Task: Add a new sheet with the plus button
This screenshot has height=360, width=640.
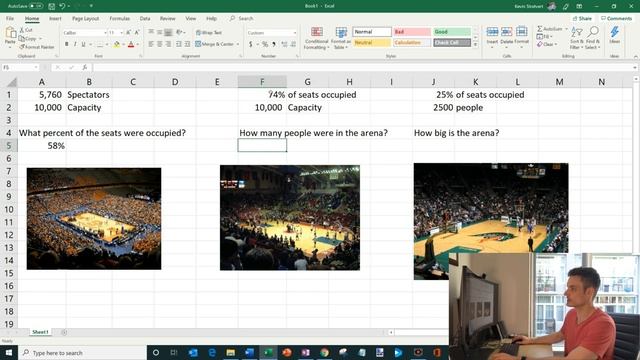Action: click(x=64, y=332)
